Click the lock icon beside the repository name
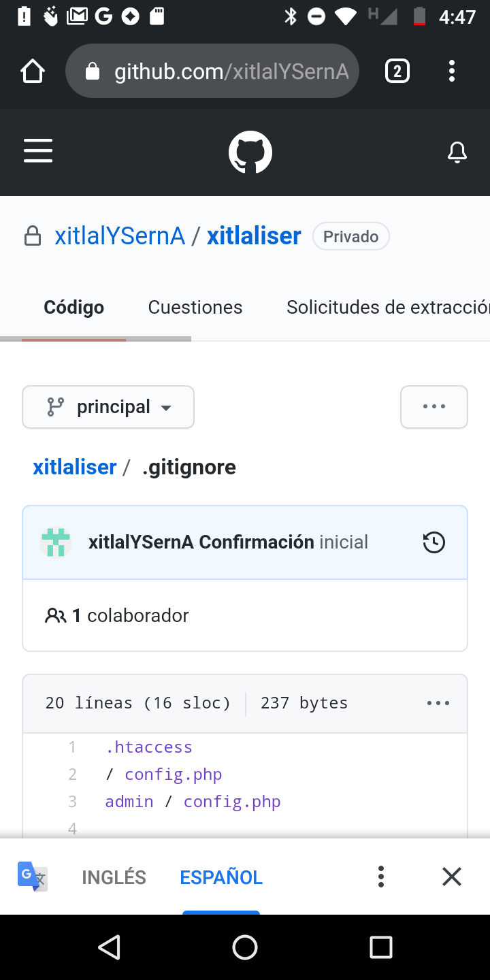The height and width of the screenshot is (980, 490). coord(33,236)
